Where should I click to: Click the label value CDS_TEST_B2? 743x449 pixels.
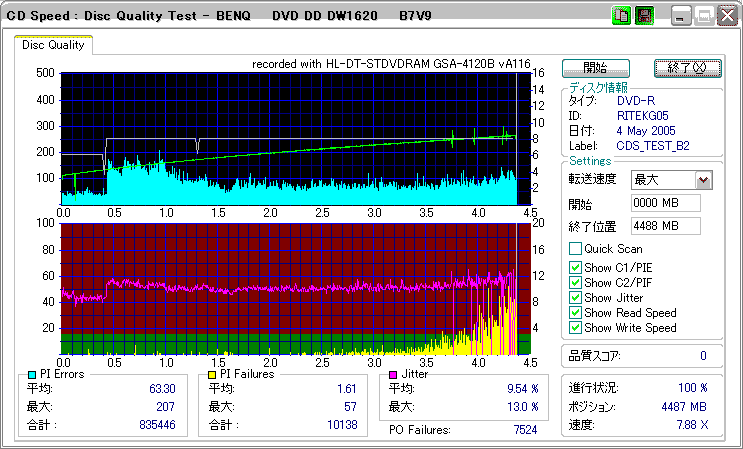coord(653,146)
